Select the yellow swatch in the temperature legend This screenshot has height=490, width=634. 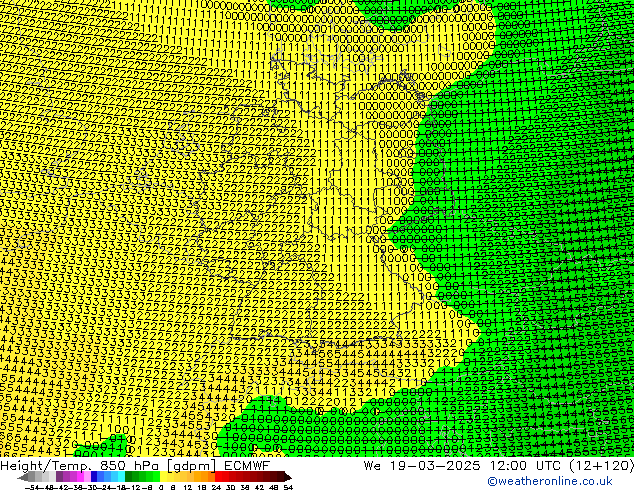pyautogui.click(x=163, y=476)
